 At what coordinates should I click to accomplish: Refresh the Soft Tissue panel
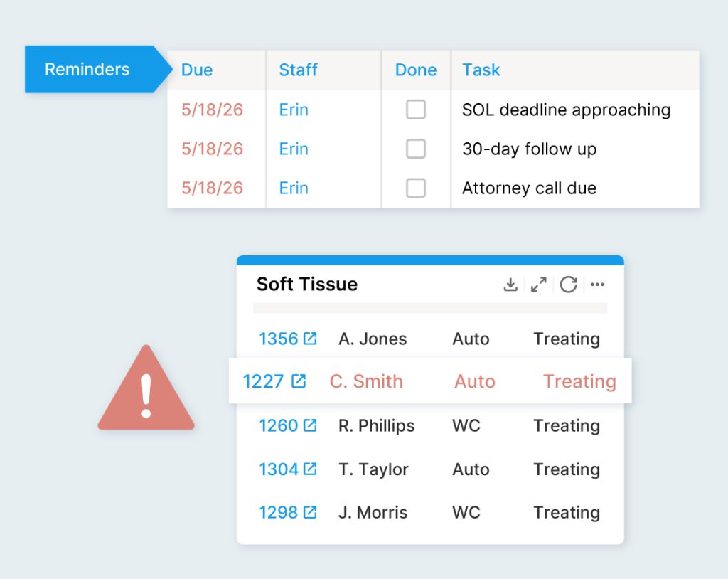click(x=568, y=285)
